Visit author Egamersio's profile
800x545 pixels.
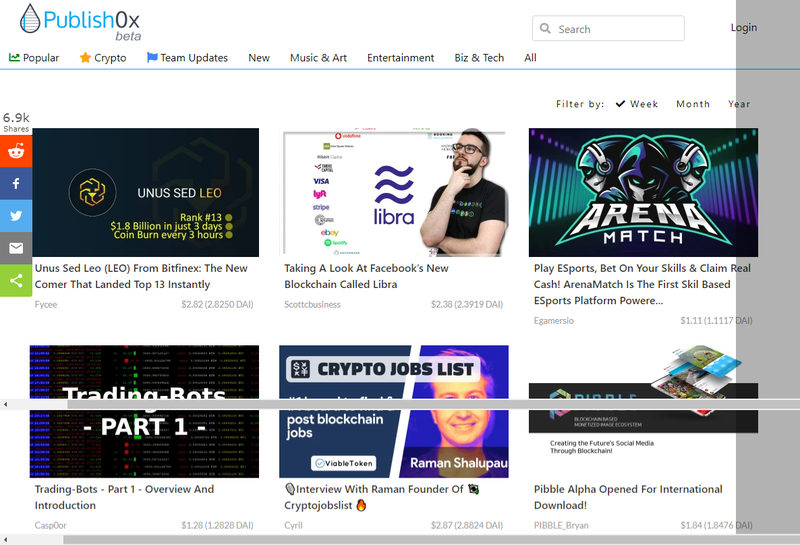click(x=554, y=320)
